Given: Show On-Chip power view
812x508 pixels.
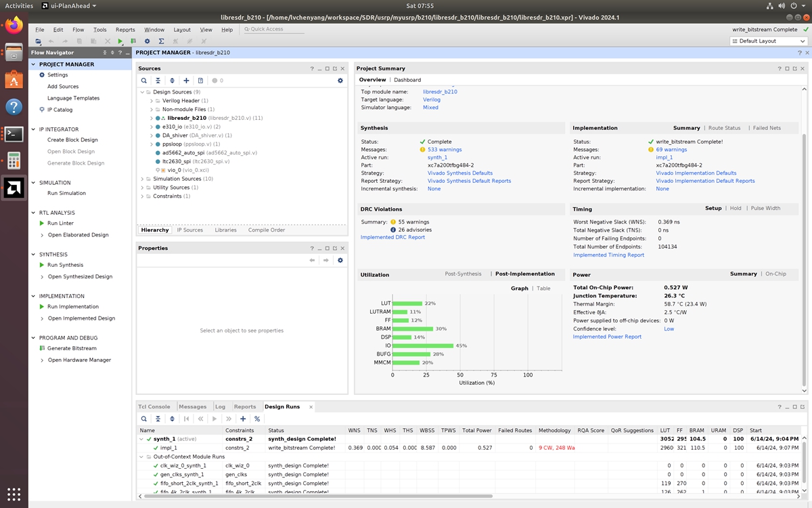Looking at the screenshot, I should [775, 274].
